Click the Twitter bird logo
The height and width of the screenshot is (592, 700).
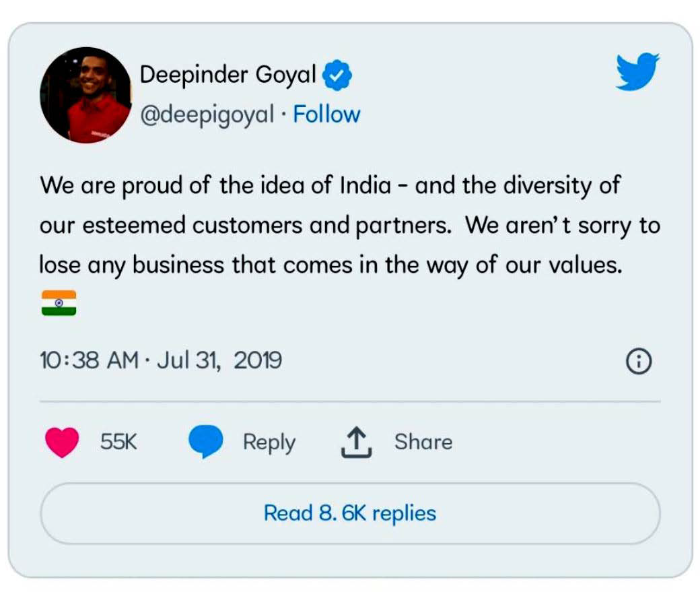637,71
